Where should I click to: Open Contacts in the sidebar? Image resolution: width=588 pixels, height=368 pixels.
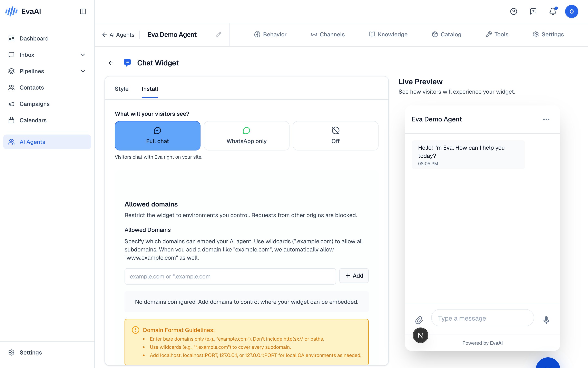pos(47,88)
